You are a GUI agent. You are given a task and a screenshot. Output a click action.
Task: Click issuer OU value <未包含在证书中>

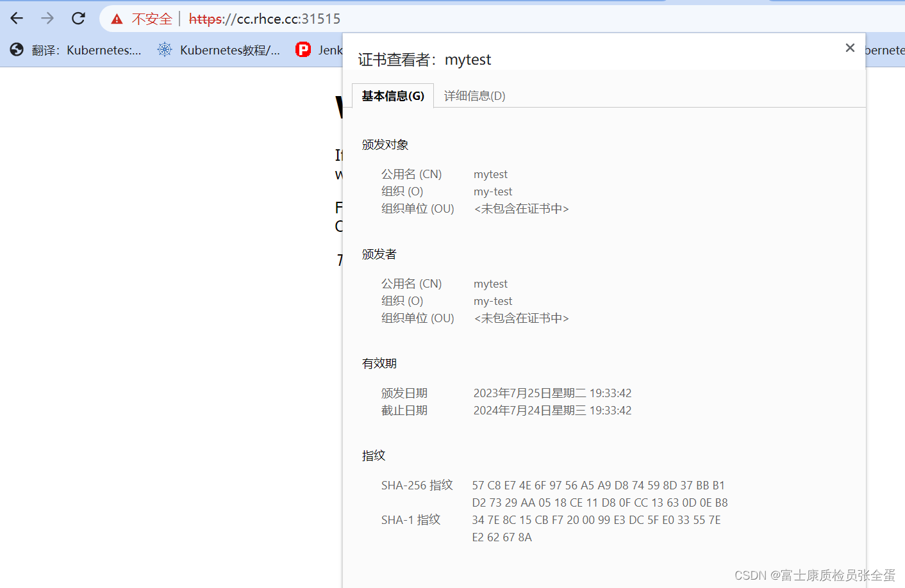pos(521,318)
